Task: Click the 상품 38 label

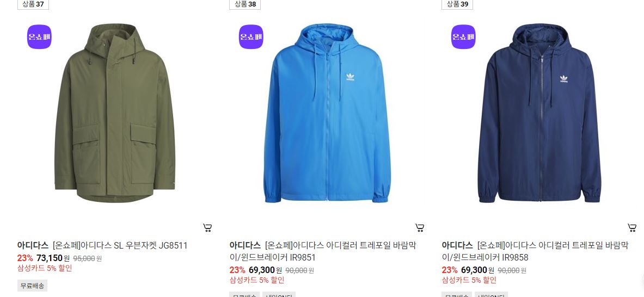Action: click(x=245, y=4)
